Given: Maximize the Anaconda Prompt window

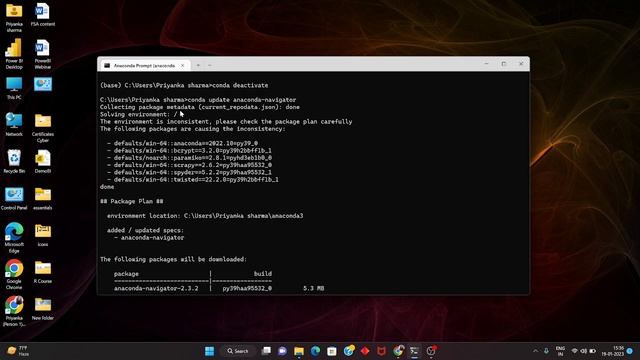Looking at the screenshot, I should coord(504,64).
